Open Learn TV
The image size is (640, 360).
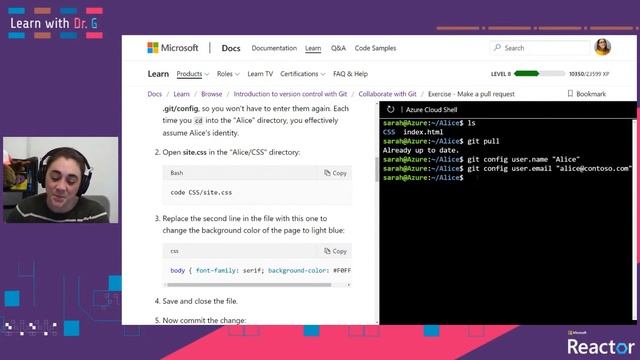(x=260, y=74)
